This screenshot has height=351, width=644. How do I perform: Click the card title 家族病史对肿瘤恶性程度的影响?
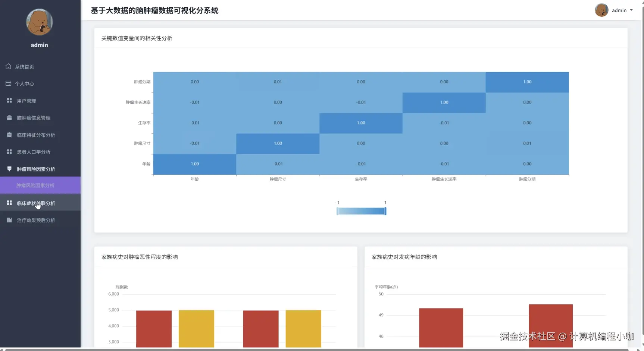tap(140, 257)
